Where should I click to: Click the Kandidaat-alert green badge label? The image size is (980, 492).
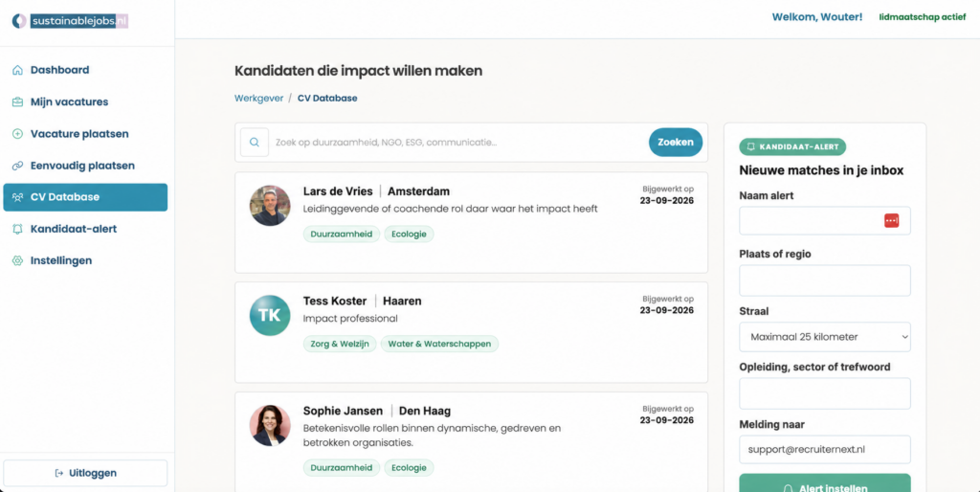[792, 146]
